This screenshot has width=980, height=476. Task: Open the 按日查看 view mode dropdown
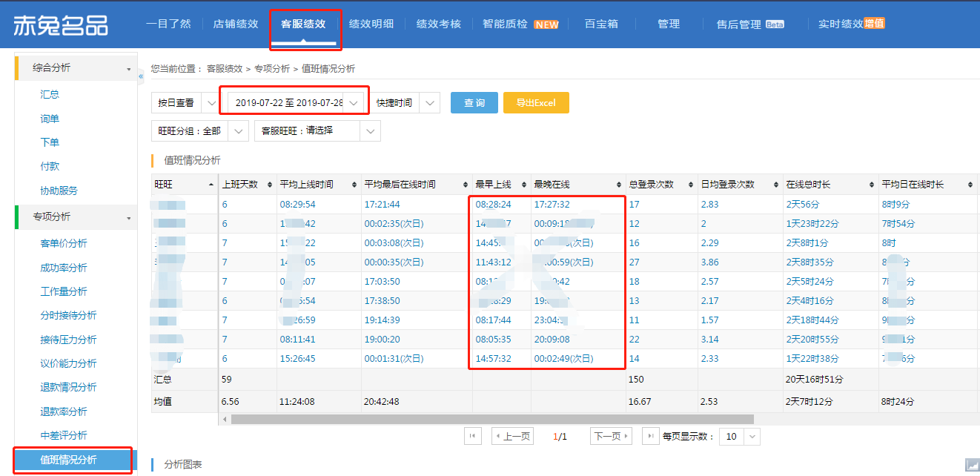pyautogui.click(x=184, y=103)
